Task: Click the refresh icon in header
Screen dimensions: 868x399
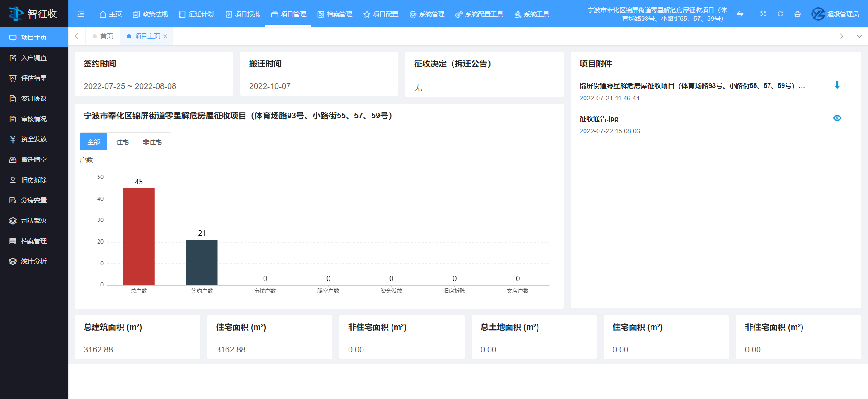Action: [x=780, y=14]
